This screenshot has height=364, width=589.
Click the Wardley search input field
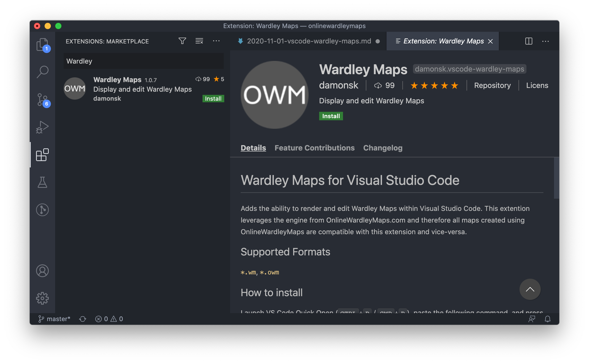pos(144,61)
